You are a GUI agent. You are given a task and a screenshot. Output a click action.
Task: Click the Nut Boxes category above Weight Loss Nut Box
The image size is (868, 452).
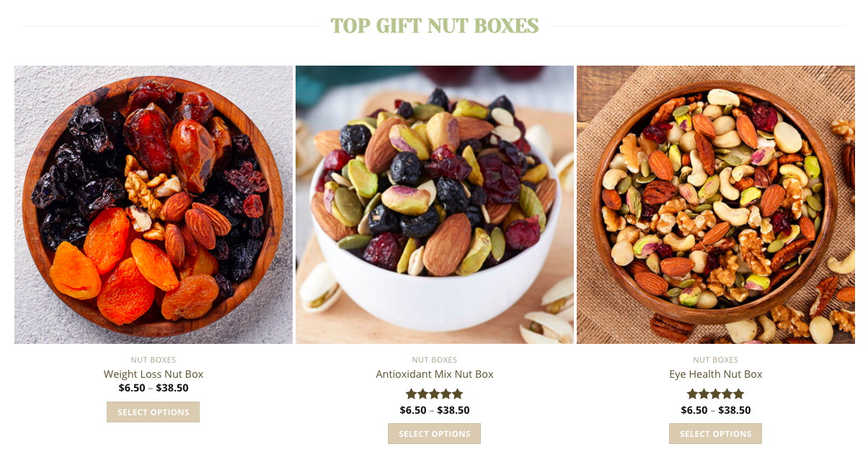pyautogui.click(x=154, y=360)
